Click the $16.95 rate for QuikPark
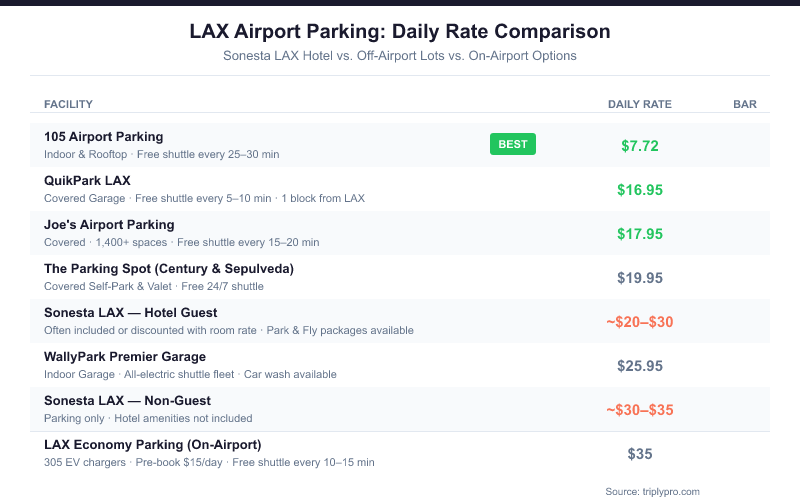Viewport: 800px width, 500px height. [640, 190]
